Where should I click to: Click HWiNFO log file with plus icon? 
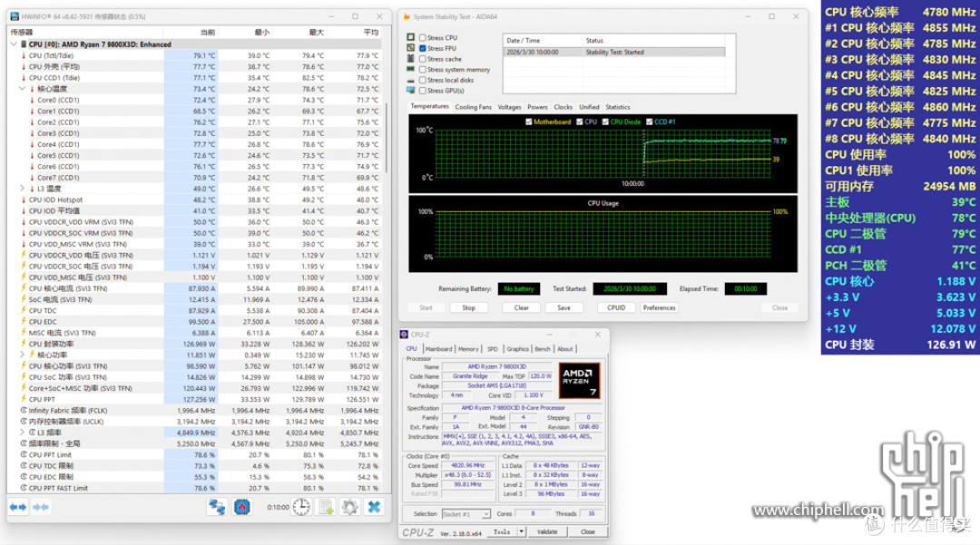pyautogui.click(x=327, y=507)
